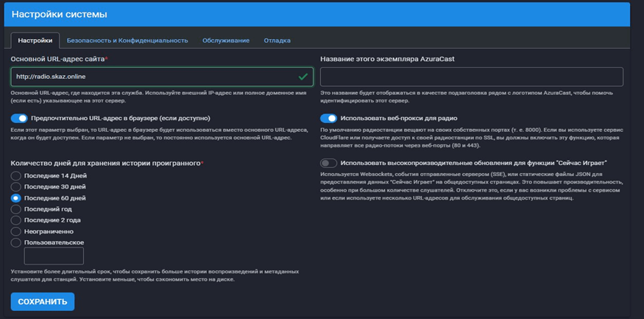Screen dimensions: 644x319
Task: Choose Последние 2 года radio option
Action: click(16, 220)
